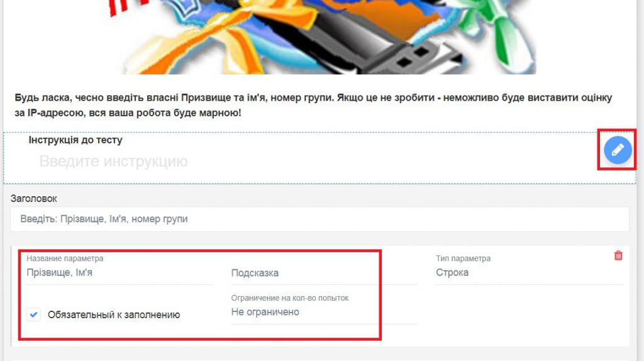The image size is (644, 361).
Task: Click the 'Ограничение на кол-во попыток' label
Action: click(x=290, y=297)
